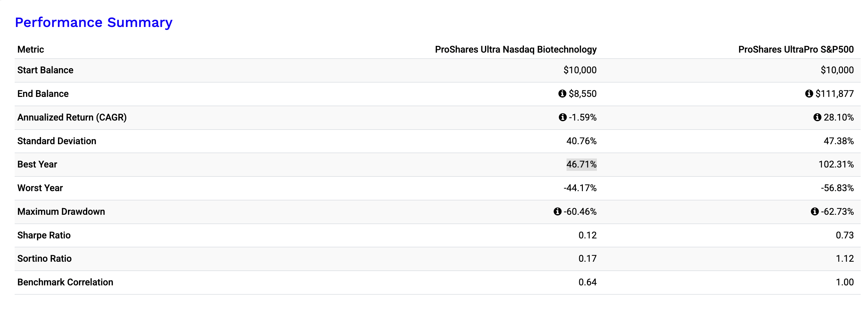Click the highlighted 46.71% Best Year value
This screenshot has width=868, height=315.
581,164
